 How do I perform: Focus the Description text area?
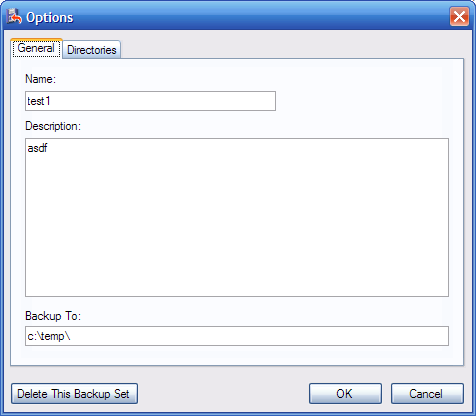click(x=237, y=217)
